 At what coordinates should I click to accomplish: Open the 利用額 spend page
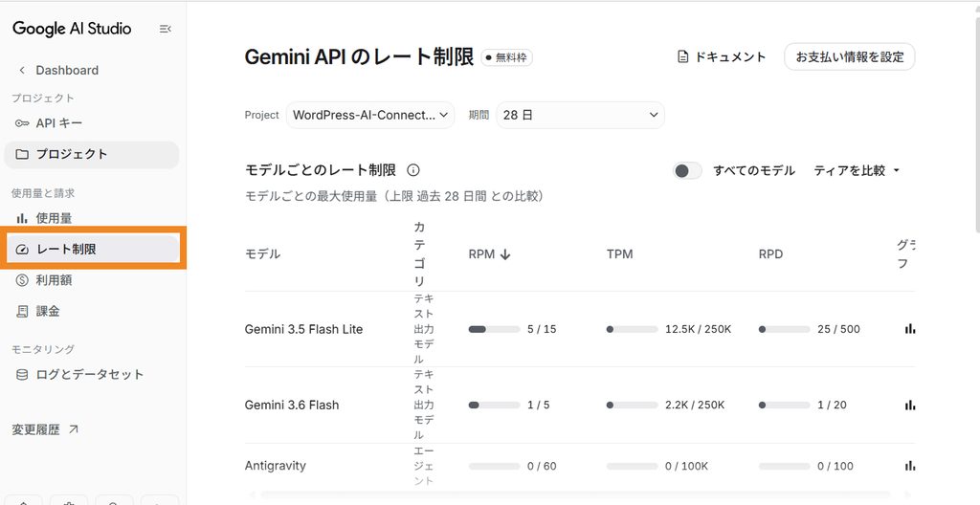(91, 280)
